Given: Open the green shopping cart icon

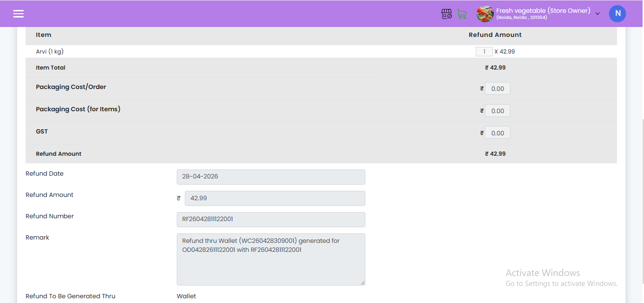Looking at the screenshot, I should pyautogui.click(x=462, y=14).
